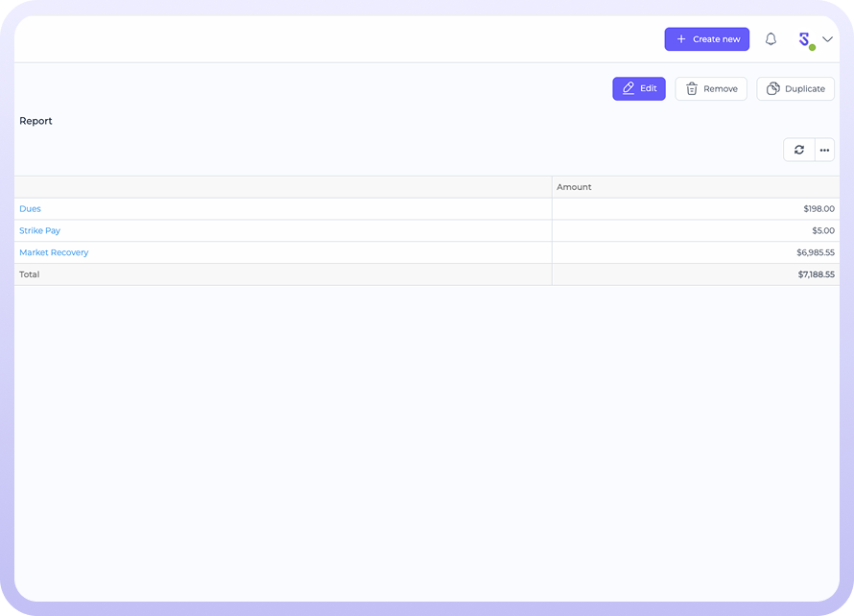Click the Total row label
The height and width of the screenshot is (616, 854).
[x=30, y=274]
